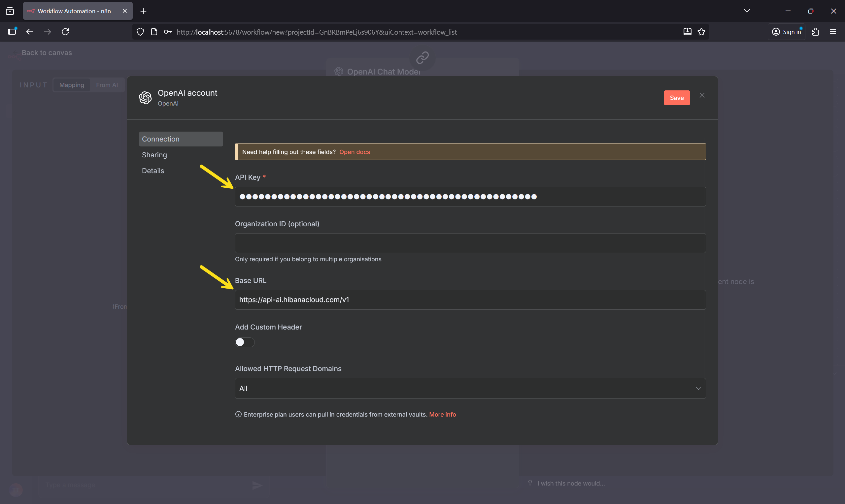Select the Connection tab in the sidebar
This screenshot has height=504, width=845.
point(181,139)
